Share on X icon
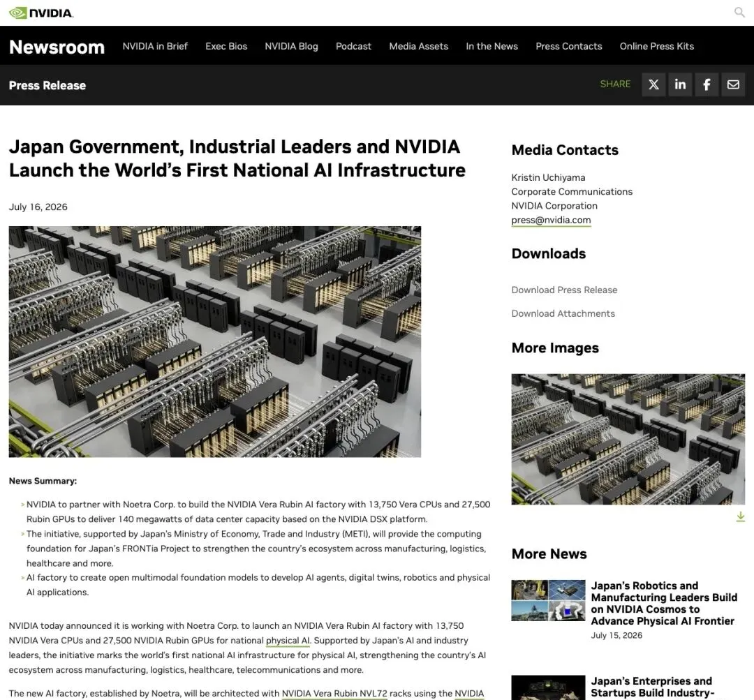Image resolution: width=754 pixels, height=700 pixels. pyautogui.click(x=653, y=84)
